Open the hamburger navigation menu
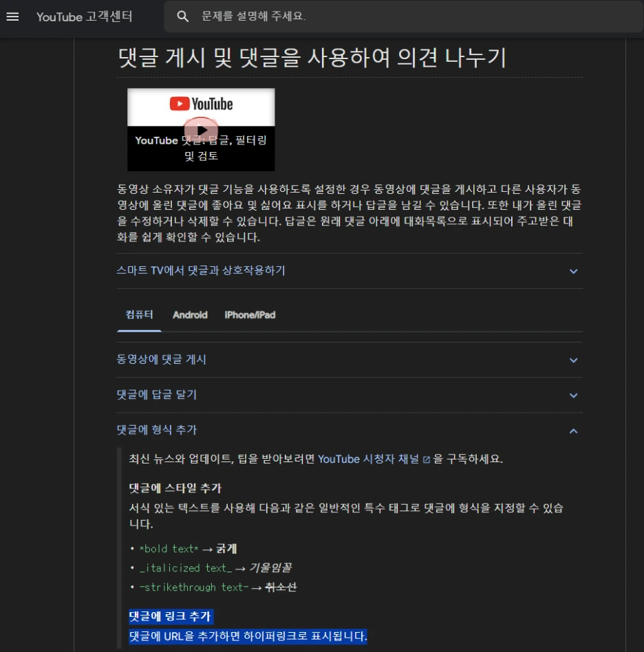Image resolution: width=644 pixels, height=652 pixels. click(x=13, y=17)
